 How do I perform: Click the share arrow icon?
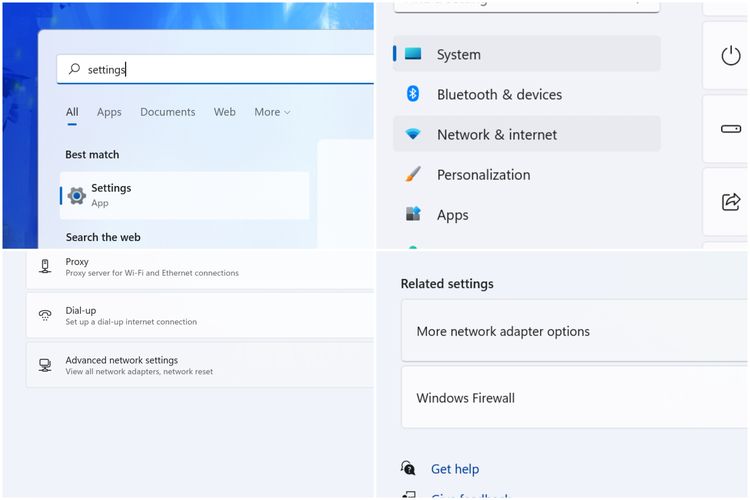730,201
